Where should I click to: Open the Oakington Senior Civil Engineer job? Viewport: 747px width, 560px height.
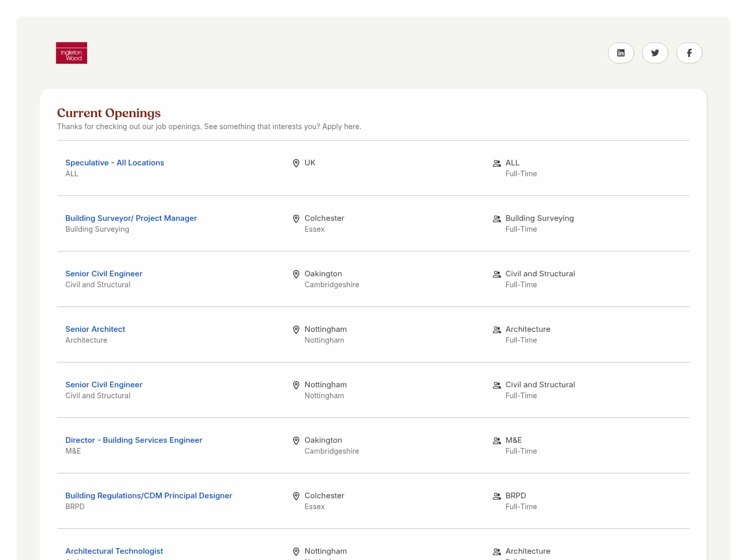point(104,274)
